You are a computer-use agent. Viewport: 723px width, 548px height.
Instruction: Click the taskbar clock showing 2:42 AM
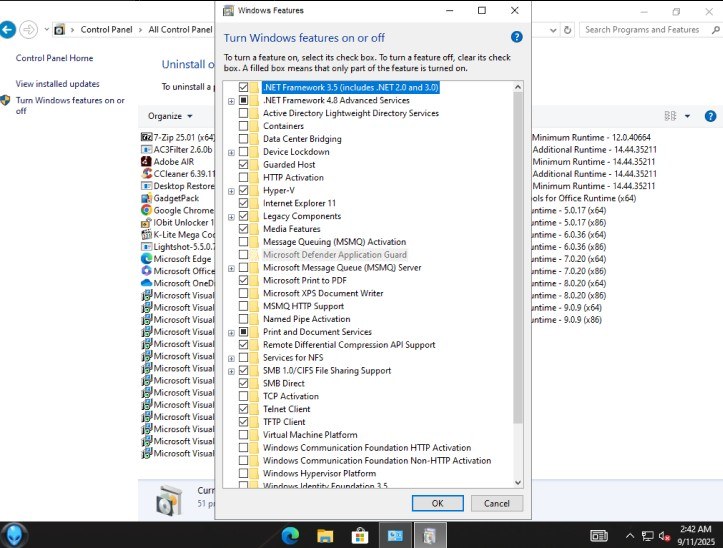click(x=695, y=535)
